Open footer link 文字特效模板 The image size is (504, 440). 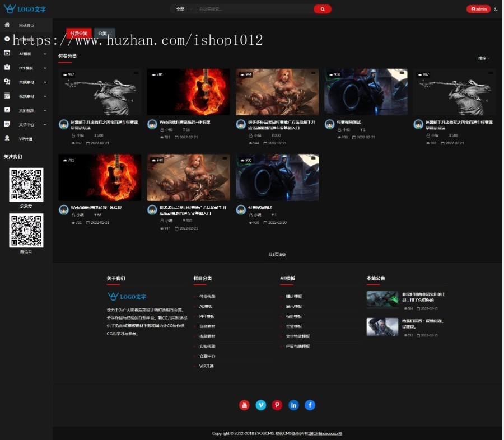pos(298,336)
